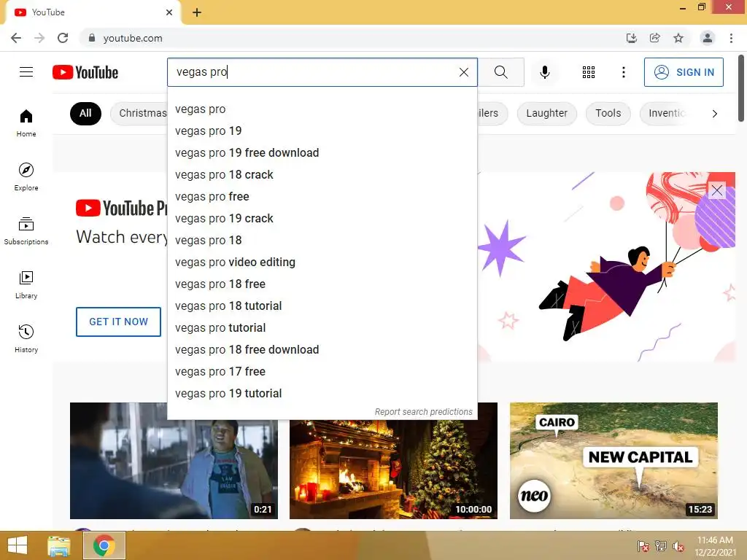The image size is (747, 560).
Task: Start voice search with the microphone icon
Action: (544, 72)
